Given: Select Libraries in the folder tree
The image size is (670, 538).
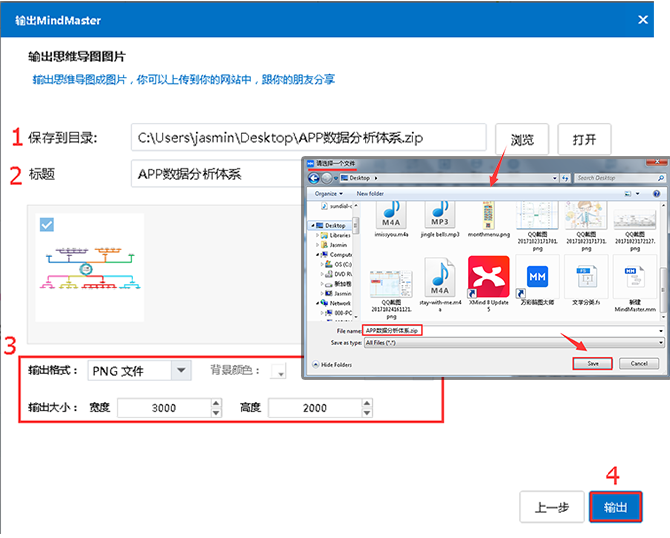Looking at the screenshot, I should 340,235.
